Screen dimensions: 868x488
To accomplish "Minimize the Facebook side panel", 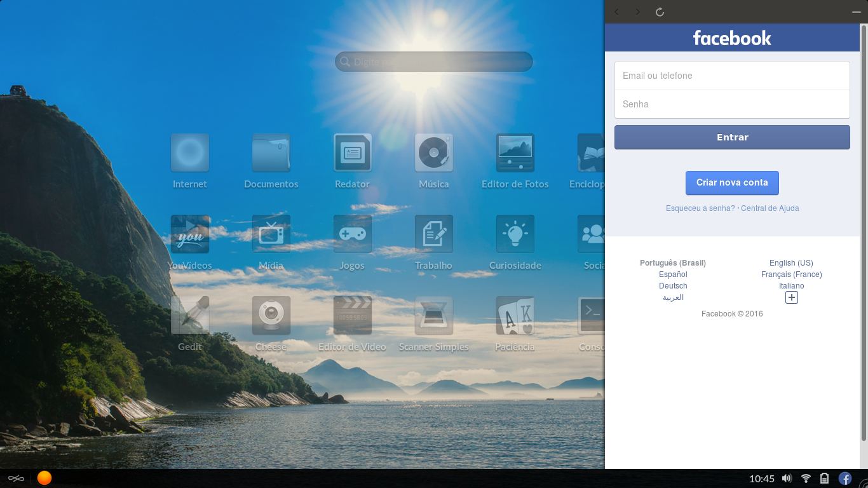I will tap(856, 12).
